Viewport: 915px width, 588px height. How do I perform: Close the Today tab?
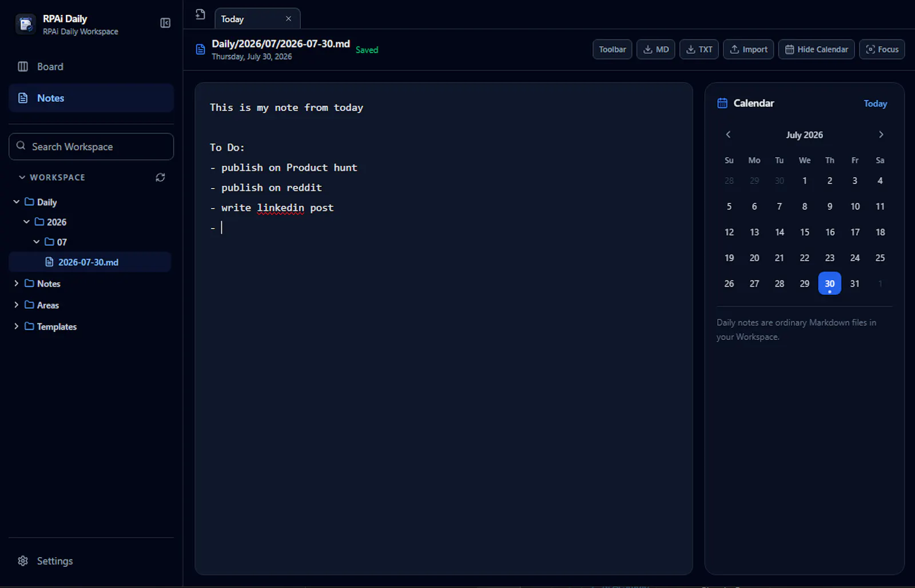288,19
